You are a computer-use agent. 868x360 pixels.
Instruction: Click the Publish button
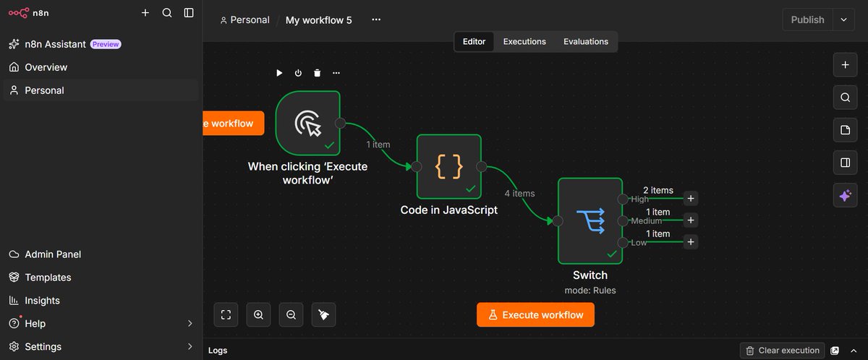pyautogui.click(x=808, y=20)
